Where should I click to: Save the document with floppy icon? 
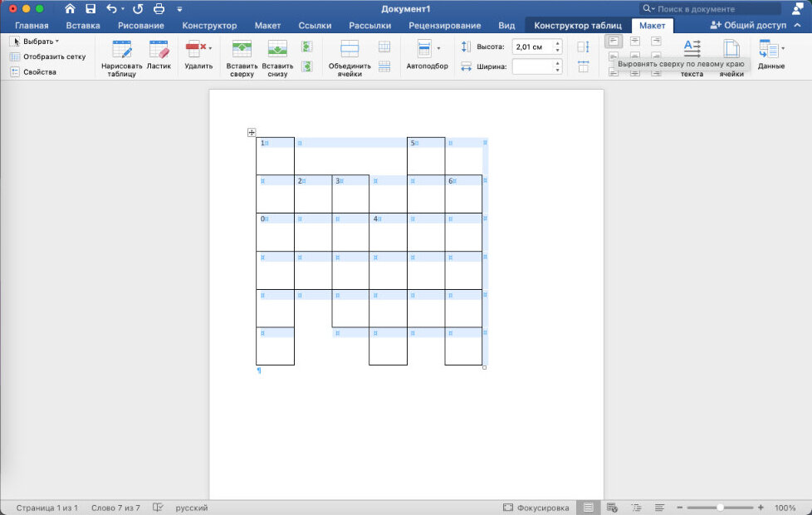(x=90, y=9)
